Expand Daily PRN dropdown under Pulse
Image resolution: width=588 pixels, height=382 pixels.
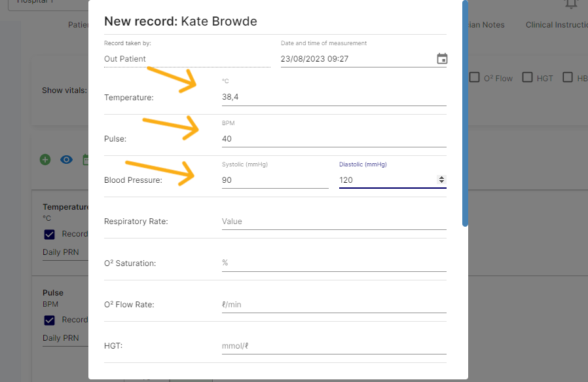click(x=64, y=338)
